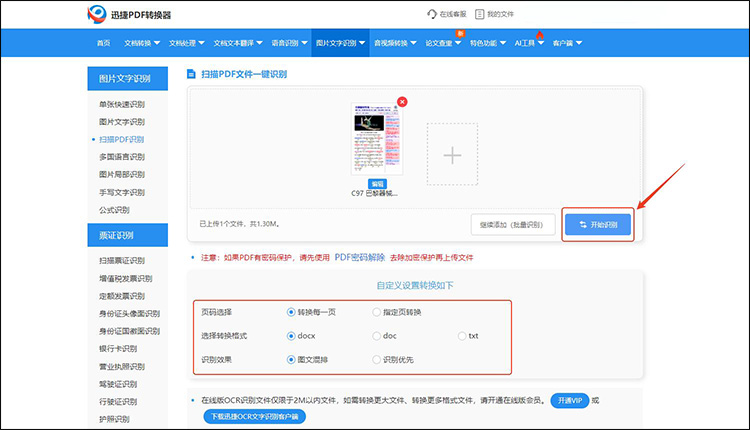Screen dimensions: 750x430
Task: Open the uploaded C97 PDF thumbnail
Action: [x=376, y=141]
